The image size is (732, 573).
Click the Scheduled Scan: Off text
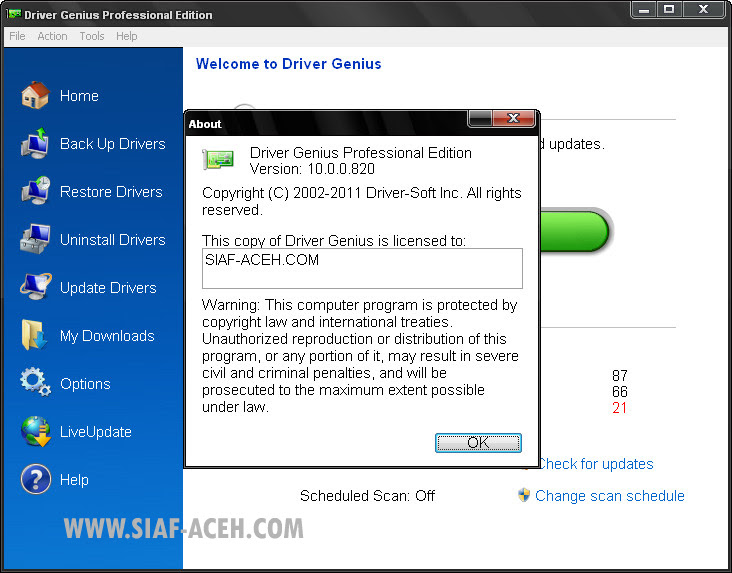[367, 495]
